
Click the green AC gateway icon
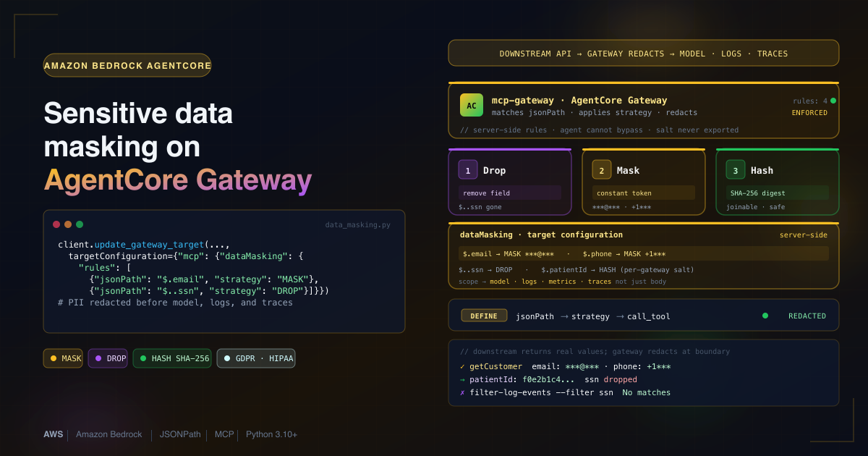472,105
